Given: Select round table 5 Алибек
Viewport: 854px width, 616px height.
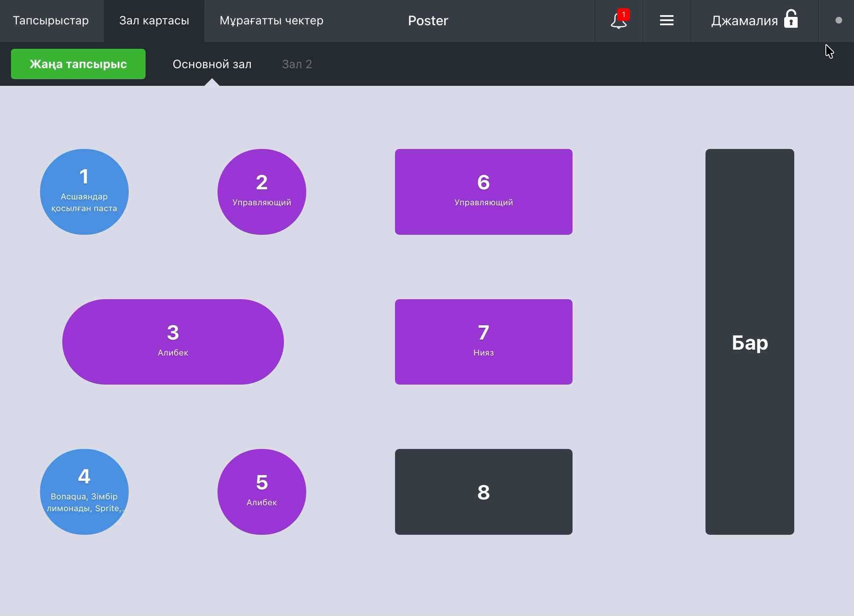Looking at the screenshot, I should pyautogui.click(x=262, y=492).
